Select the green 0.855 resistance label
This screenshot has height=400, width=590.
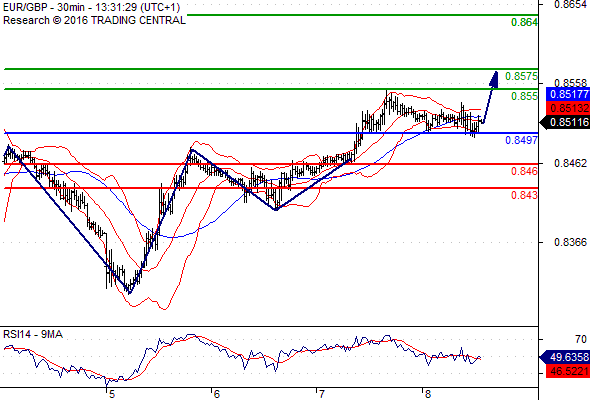coord(524,96)
